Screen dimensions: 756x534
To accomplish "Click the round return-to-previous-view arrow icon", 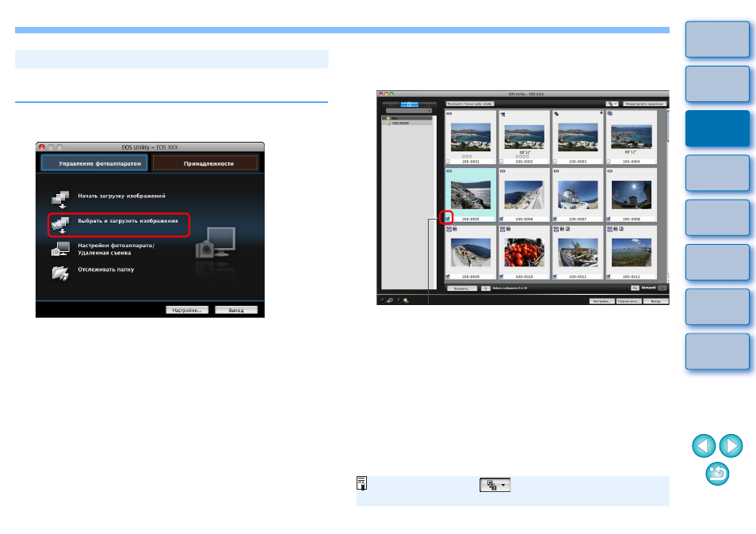I will (x=717, y=474).
